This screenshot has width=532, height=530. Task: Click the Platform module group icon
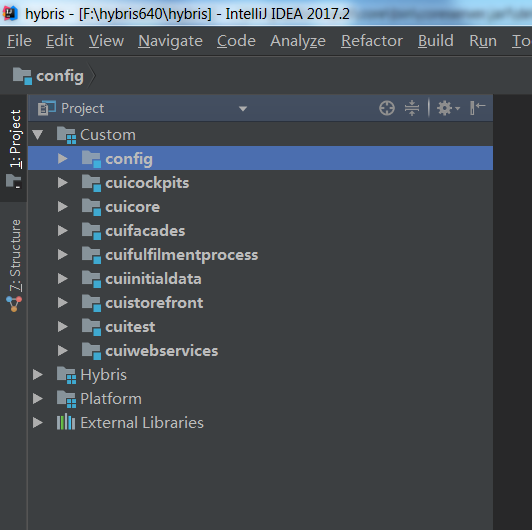[x=66, y=399]
